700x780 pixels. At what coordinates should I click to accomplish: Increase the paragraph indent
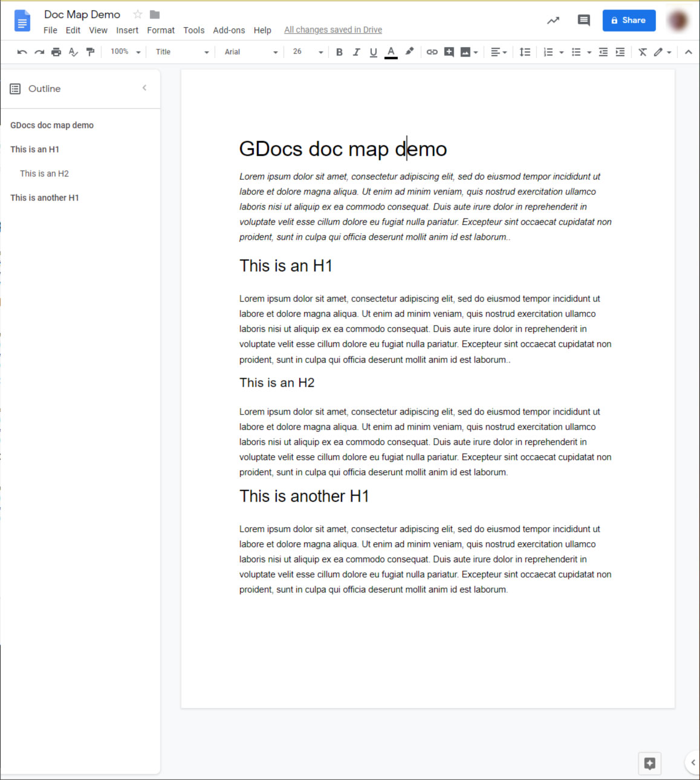pos(620,52)
